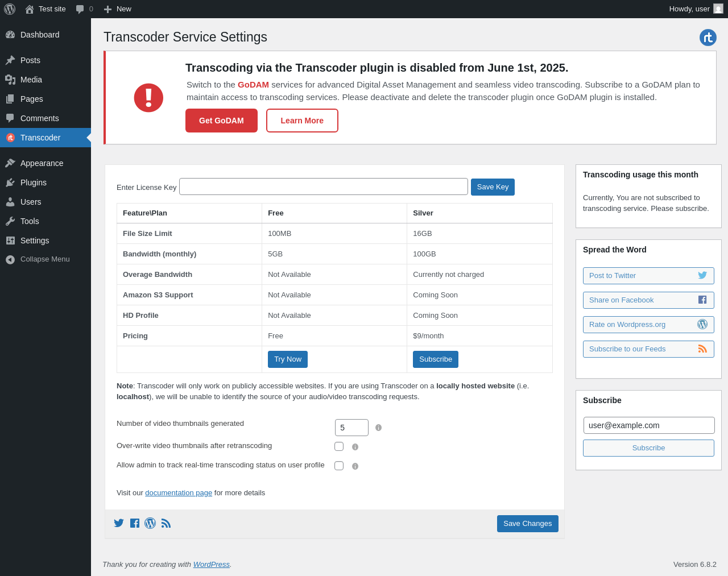Click Get GoDAM button
Screen dimensions: 728x576
pyautogui.click(x=221, y=121)
